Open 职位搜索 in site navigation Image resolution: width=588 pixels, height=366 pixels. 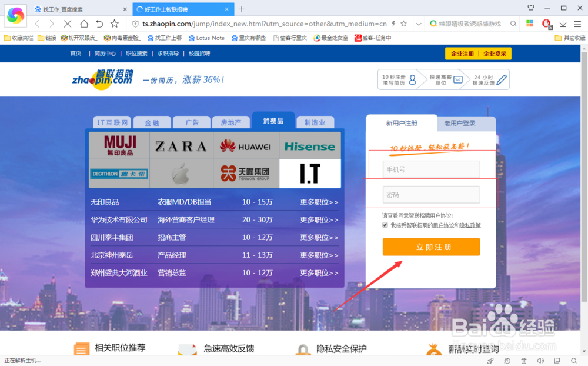pyautogui.click(x=136, y=54)
